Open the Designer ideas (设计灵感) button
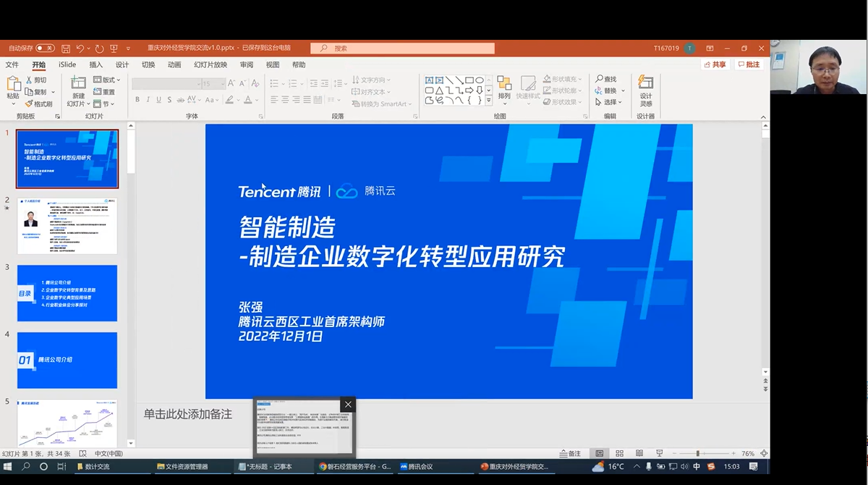This screenshot has height=485, width=868. pyautogui.click(x=646, y=91)
